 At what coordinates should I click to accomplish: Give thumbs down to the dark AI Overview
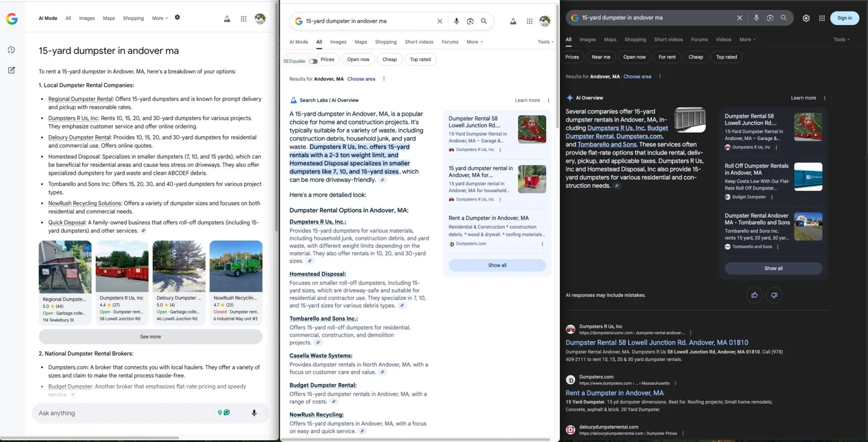[774, 295]
